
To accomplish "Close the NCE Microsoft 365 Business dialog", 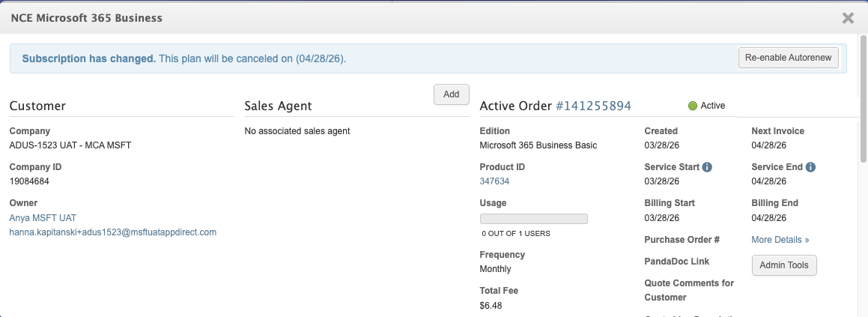I will coord(848,18).
